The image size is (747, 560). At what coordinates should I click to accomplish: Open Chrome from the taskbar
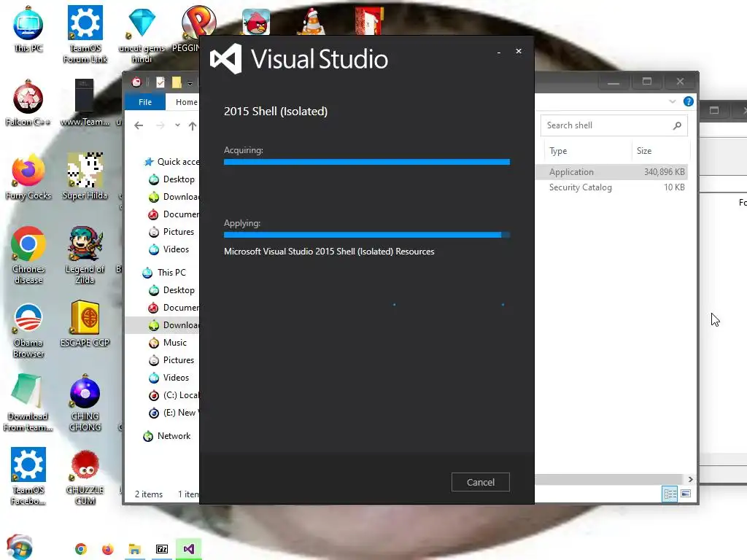click(81, 549)
